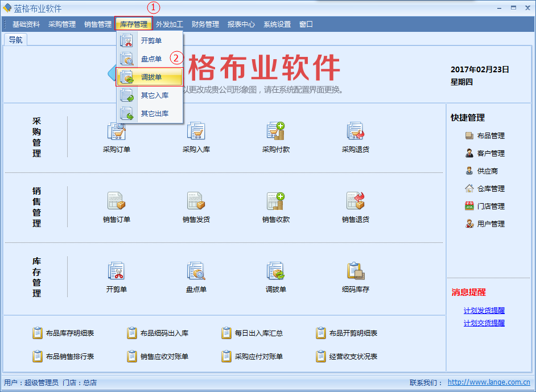Open the 采购付款 payment icon
The height and width of the screenshot is (392, 536).
(276, 130)
